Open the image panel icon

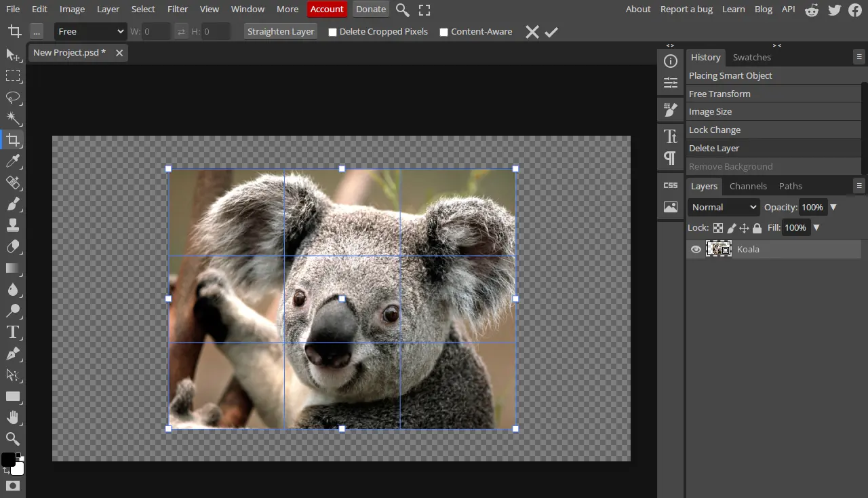(x=671, y=208)
